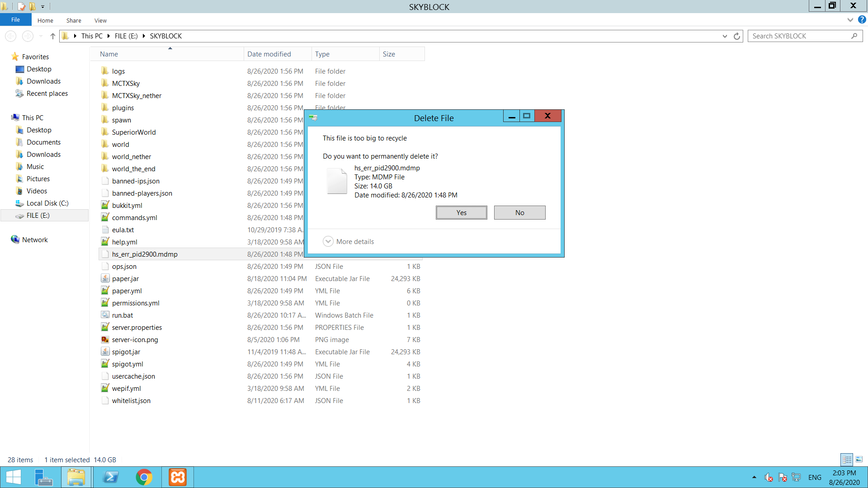Click the refresh icon in address bar
The height and width of the screenshot is (488, 868).
pos(737,36)
